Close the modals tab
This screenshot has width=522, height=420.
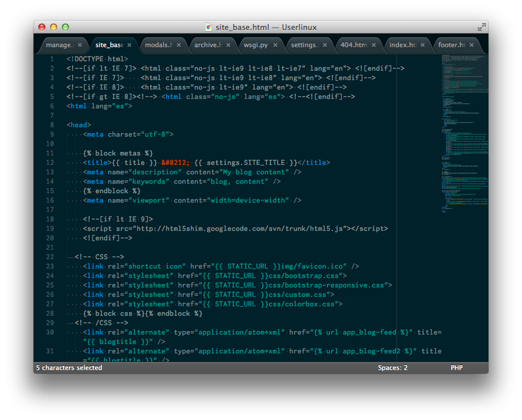pyautogui.click(x=179, y=45)
